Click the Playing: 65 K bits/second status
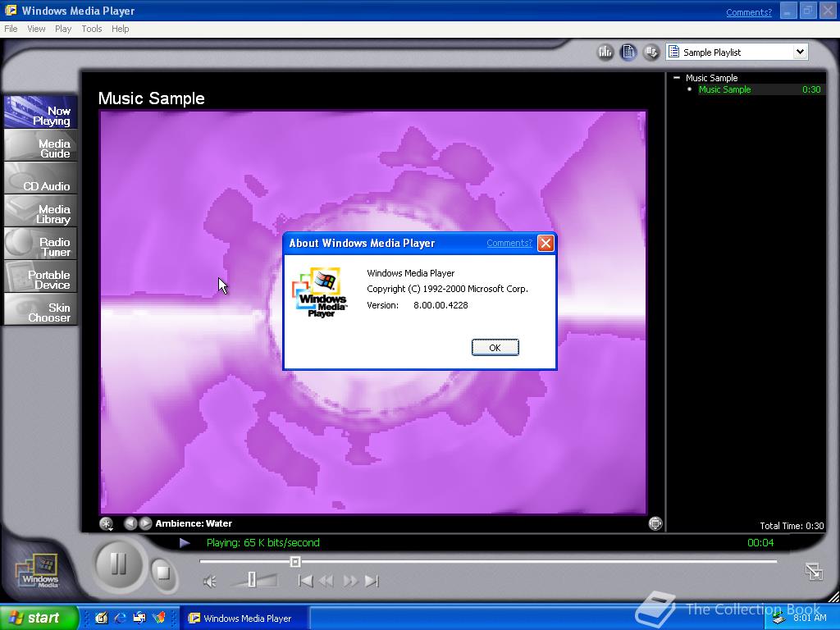 [263, 543]
